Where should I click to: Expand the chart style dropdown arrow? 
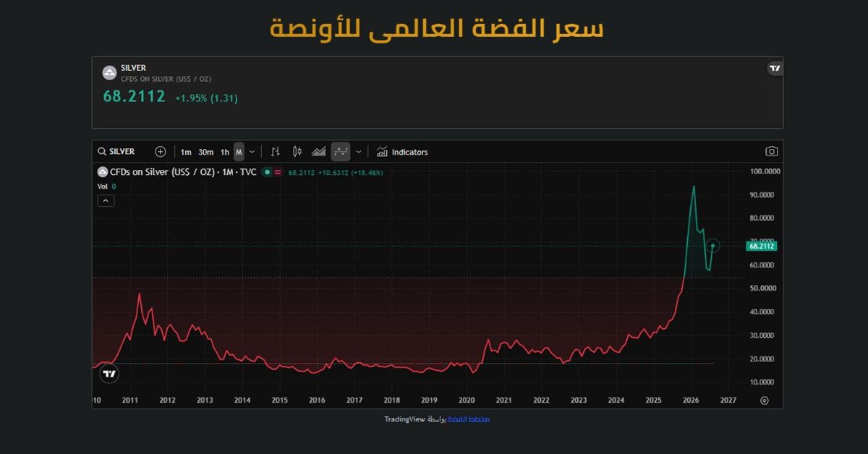point(358,152)
